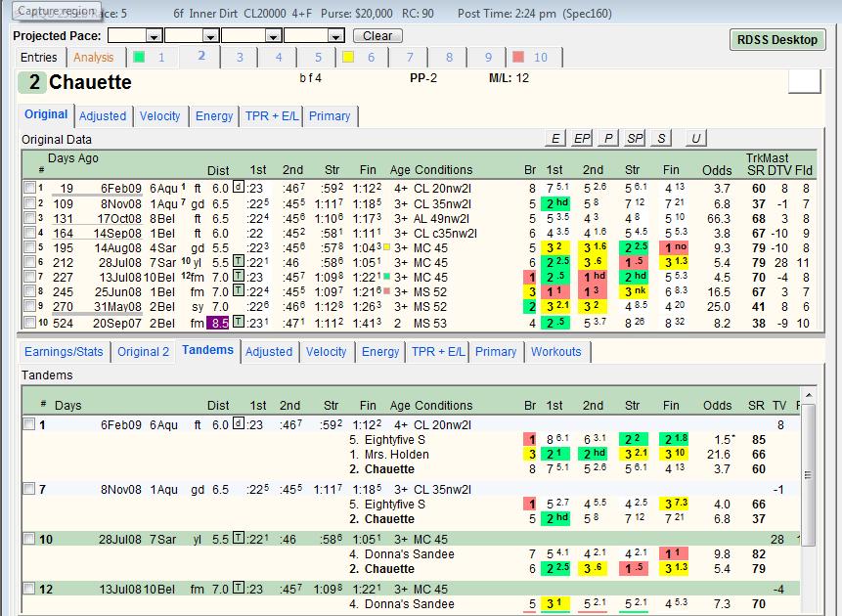Viewport: 842px width, 616px height.
Task: Select horse tab 3
Action: coord(240,58)
